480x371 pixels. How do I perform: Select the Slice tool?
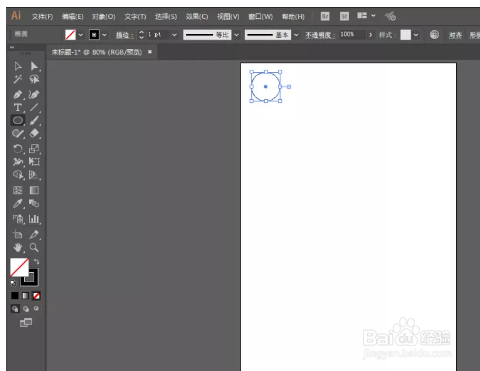[34, 234]
